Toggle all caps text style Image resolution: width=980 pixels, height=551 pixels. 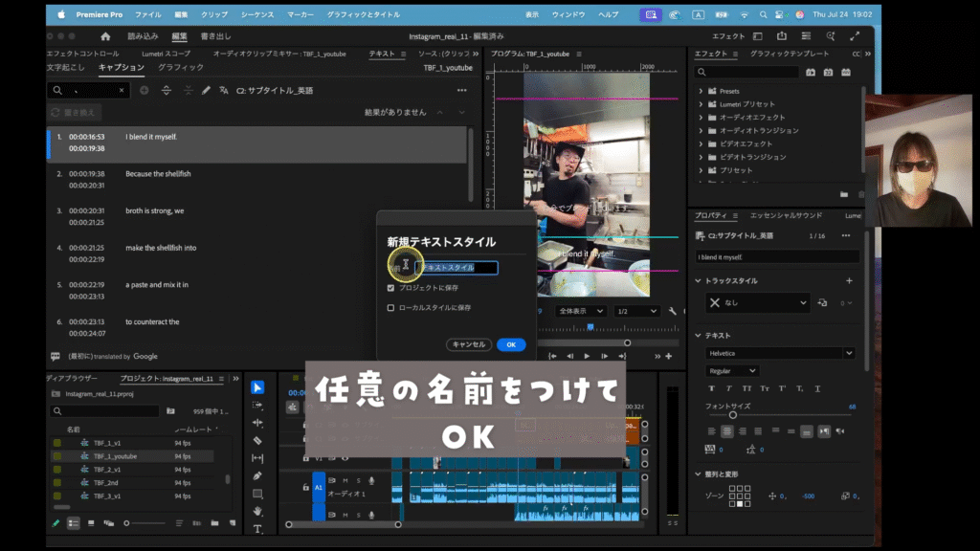[746, 388]
